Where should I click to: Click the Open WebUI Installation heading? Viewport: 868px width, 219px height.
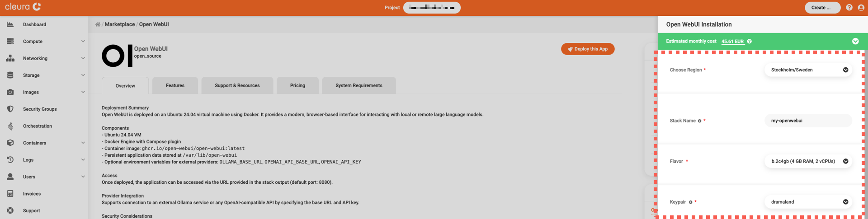pos(699,24)
